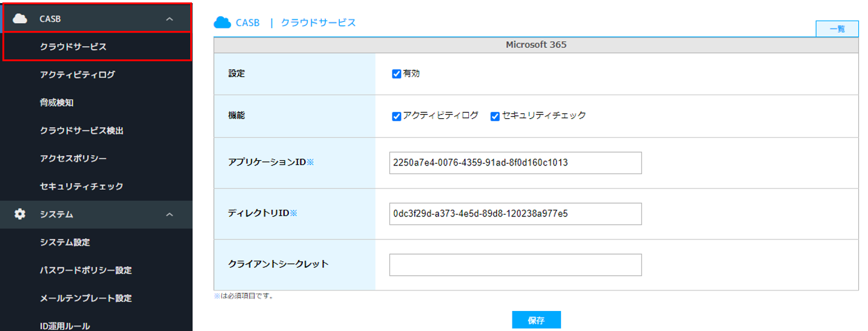
Task: Open メールテンプレート設定 menu item
Action: coord(85,298)
